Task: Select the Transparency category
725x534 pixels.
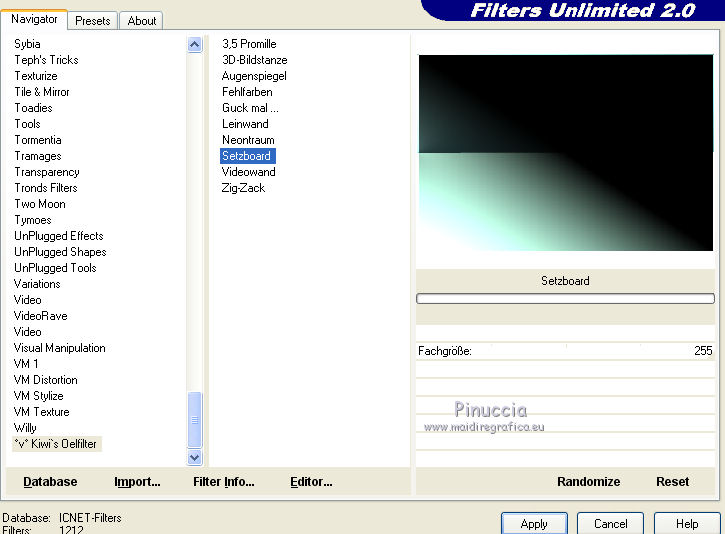Action: click(47, 172)
